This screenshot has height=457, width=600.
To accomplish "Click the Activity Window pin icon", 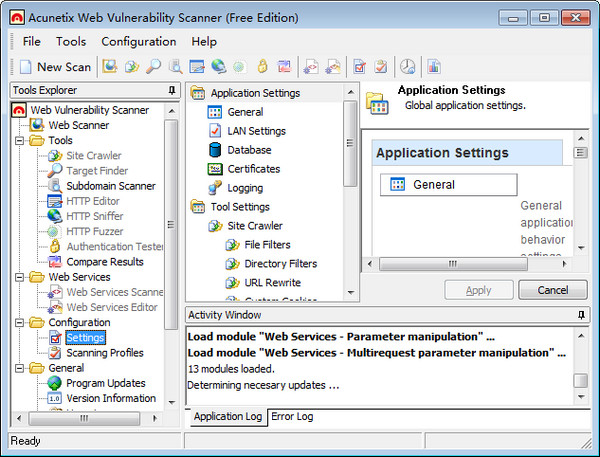I will pyautogui.click(x=581, y=315).
